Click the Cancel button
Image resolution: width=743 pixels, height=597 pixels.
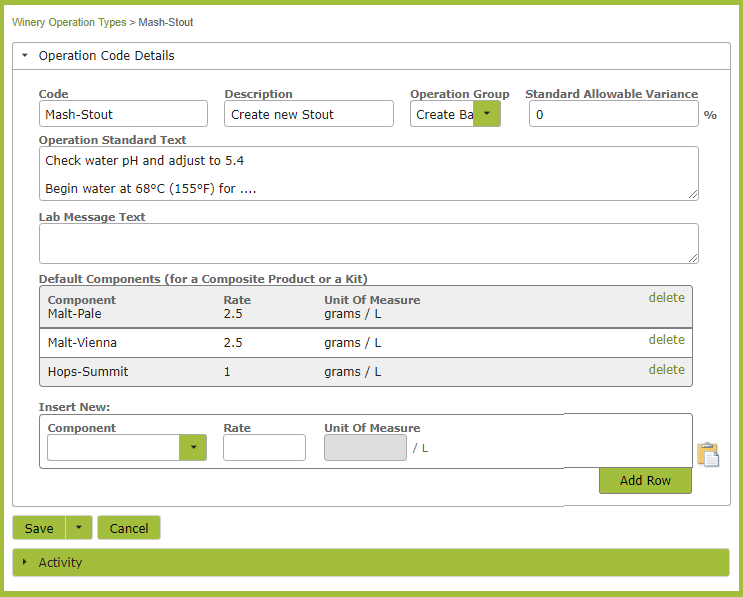point(129,528)
